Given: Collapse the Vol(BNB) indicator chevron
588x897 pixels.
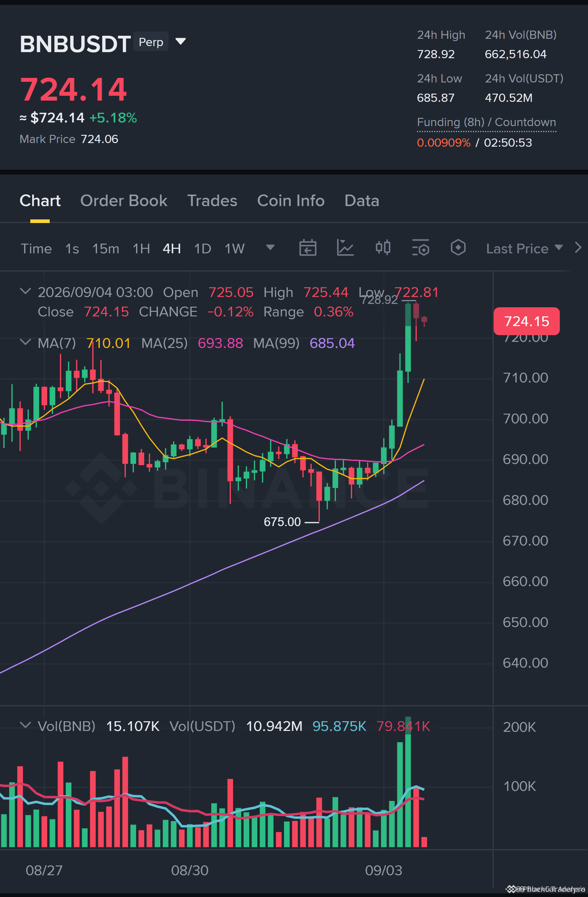Looking at the screenshot, I should pyautogui.click(x=25, y=725).
